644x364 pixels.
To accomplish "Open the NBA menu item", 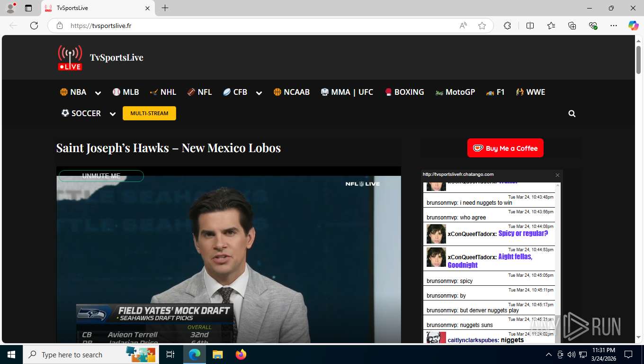I will pyautogui.click(x=73, y=92).
